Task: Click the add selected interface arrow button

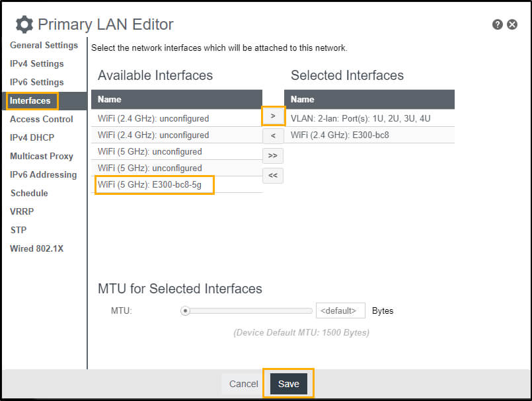Action: tap(273, 116)
